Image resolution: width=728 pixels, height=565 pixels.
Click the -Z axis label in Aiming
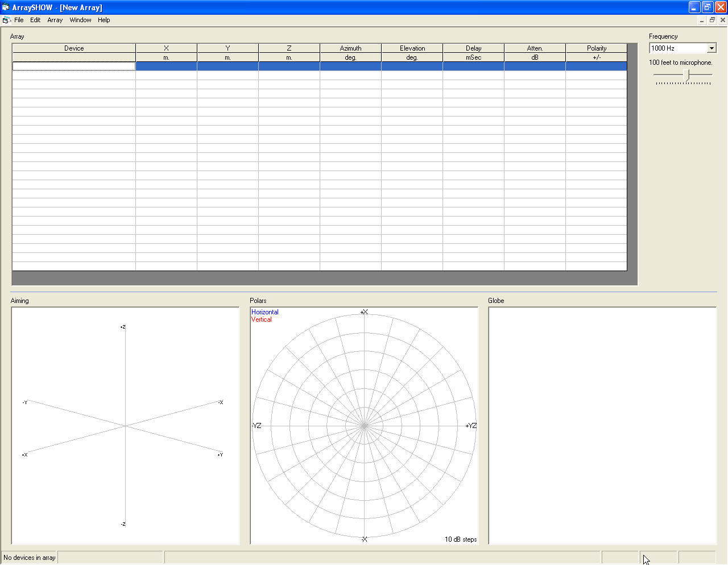click(x=123, y=524)
